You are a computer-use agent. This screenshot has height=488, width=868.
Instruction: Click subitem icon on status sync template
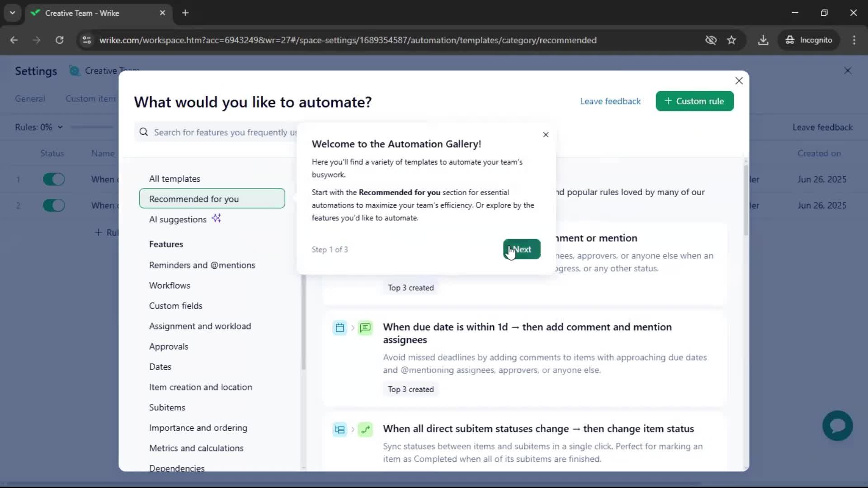[x=340, y=429]
